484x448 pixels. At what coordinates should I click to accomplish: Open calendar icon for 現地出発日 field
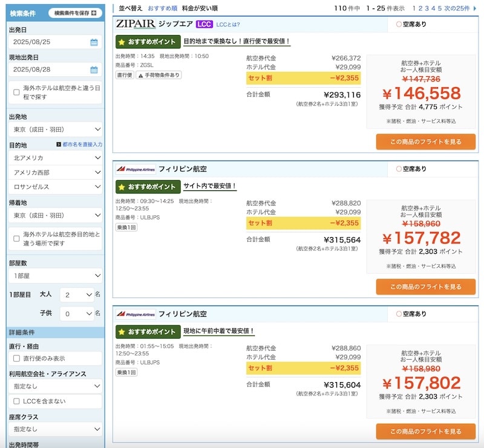[94, 70]
